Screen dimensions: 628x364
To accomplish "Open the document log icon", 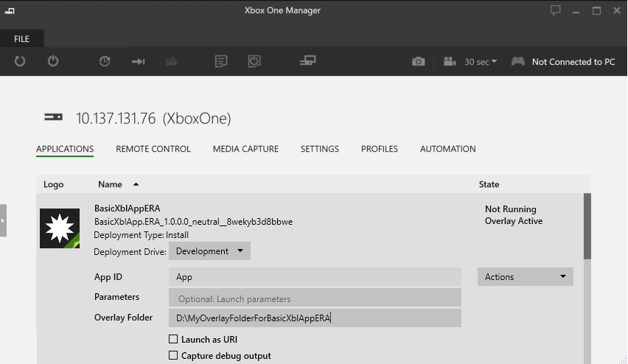I will click(220, 61).
